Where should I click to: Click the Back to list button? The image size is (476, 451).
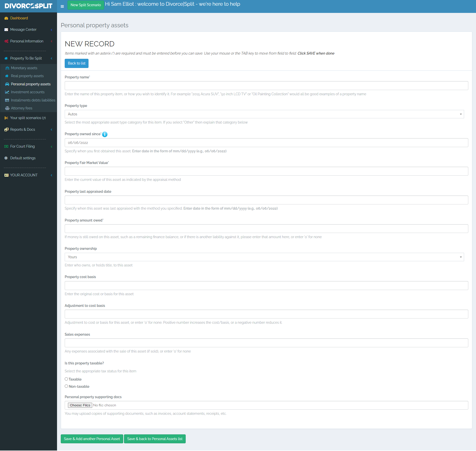point(76,63)
